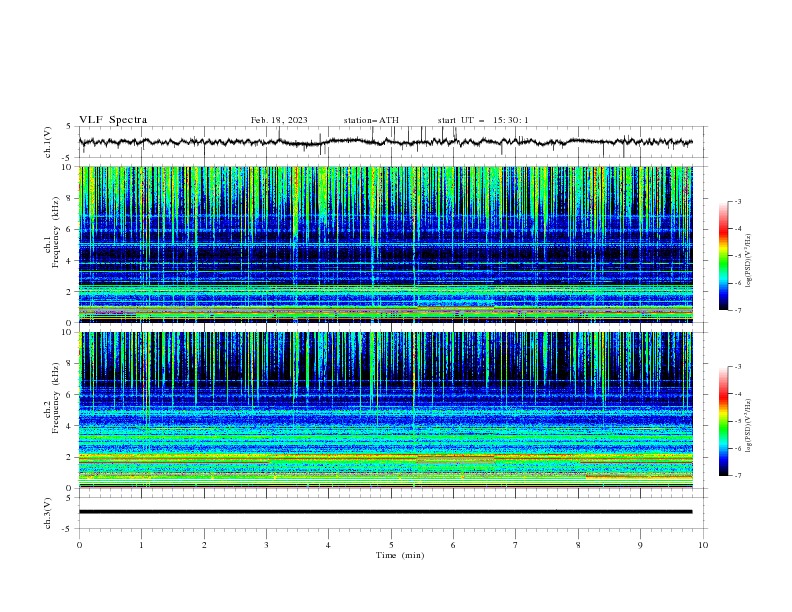Click the time axis tick label '0'
The image size is (792, 612).
pos(79,545)
